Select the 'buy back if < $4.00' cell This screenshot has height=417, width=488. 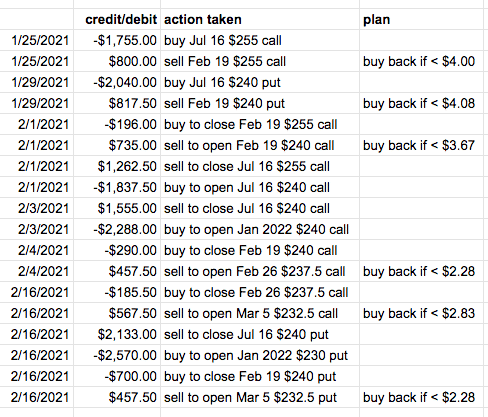point(421,61)
